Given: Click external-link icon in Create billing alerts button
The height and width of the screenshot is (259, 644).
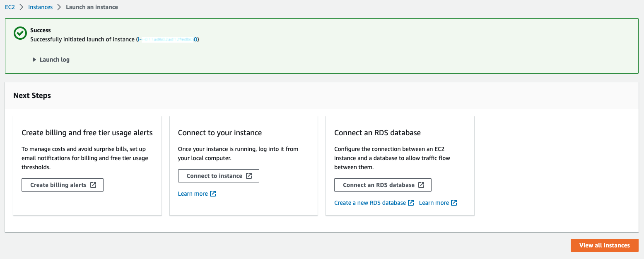Looking at the screenshot, I should click(93, 185).
